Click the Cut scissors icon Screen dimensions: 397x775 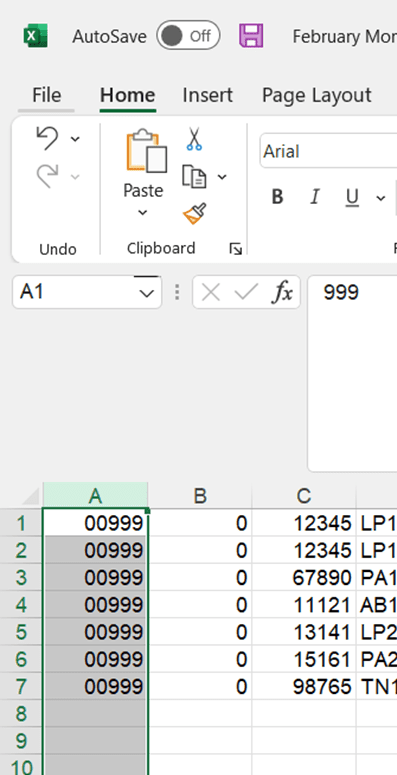click(194, 138)
